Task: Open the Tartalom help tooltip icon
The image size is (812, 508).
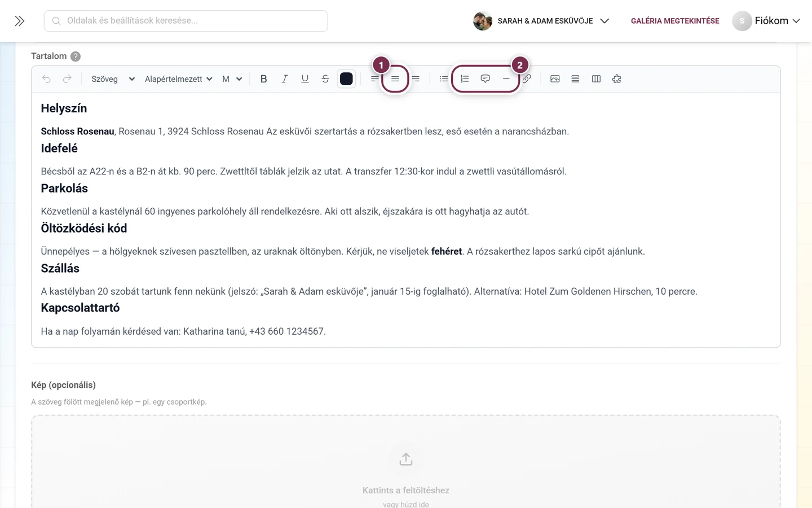Action: pos(76,56)
